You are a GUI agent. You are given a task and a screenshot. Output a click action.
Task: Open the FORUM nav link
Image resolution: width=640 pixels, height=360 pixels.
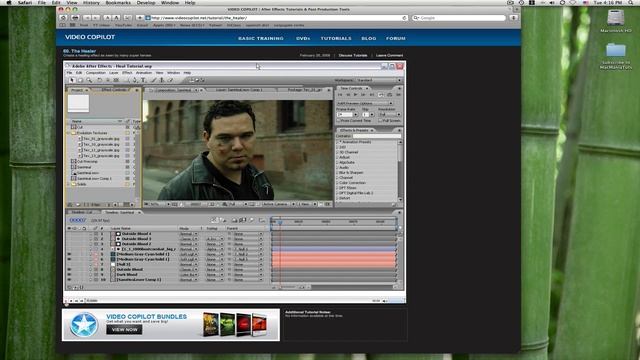tap(396, 38)
